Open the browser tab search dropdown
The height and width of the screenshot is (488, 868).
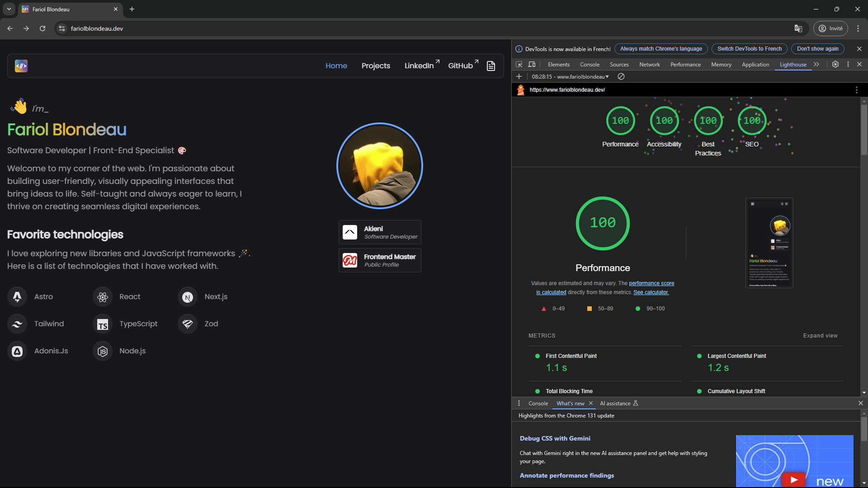(9, 9)
